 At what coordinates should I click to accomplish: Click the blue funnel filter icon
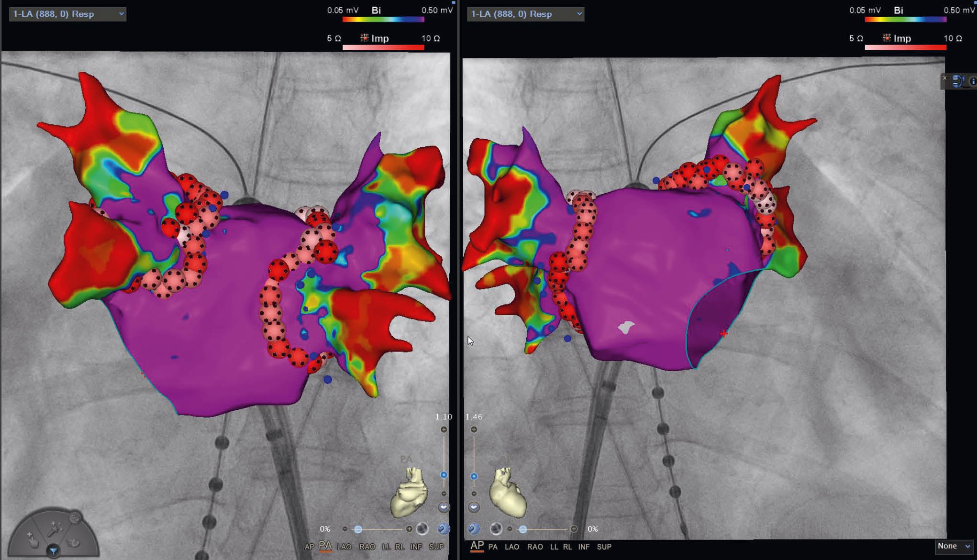pos(53,551)
